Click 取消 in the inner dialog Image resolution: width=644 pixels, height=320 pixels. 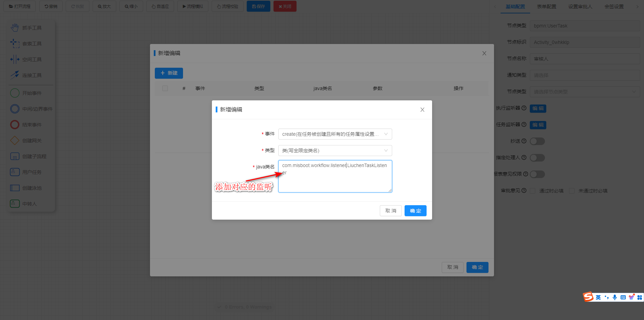click(391, 211)
